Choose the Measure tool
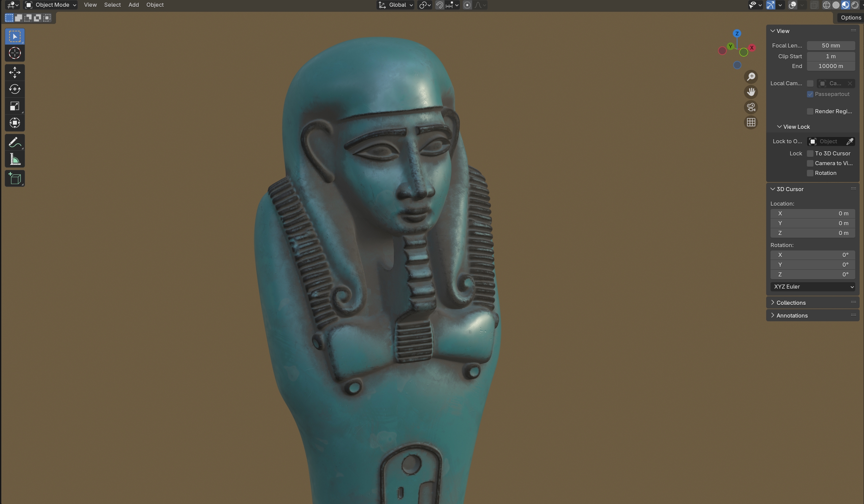 pos(15,159)
